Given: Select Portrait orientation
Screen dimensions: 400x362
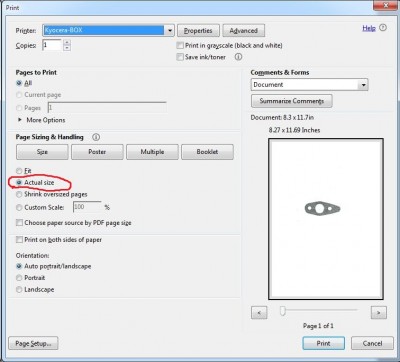Looking at the screenshot, I should (x=19, y=278).
